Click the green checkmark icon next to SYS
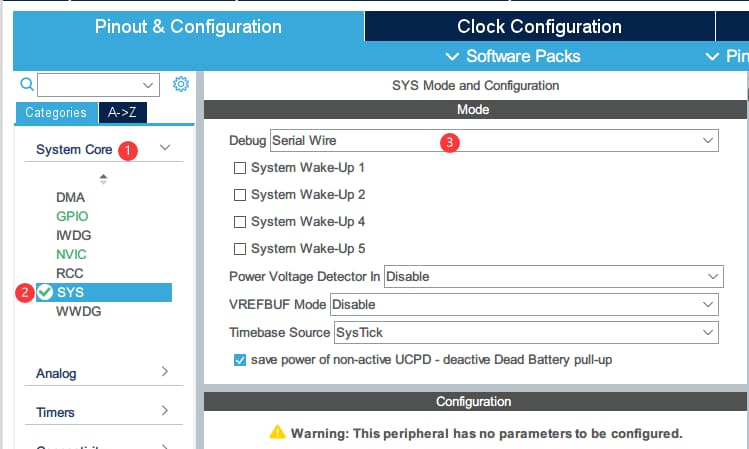 45,293
